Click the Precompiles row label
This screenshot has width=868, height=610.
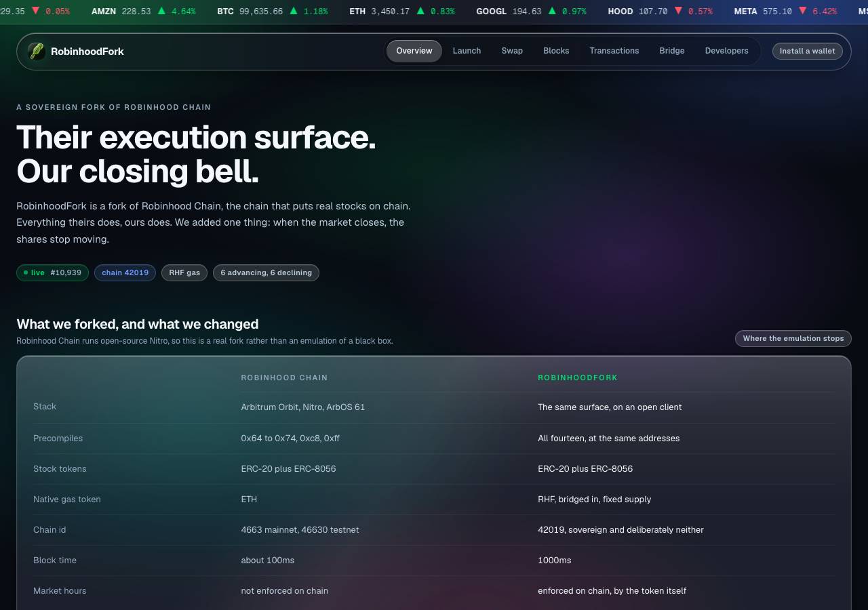coord(58,439)
